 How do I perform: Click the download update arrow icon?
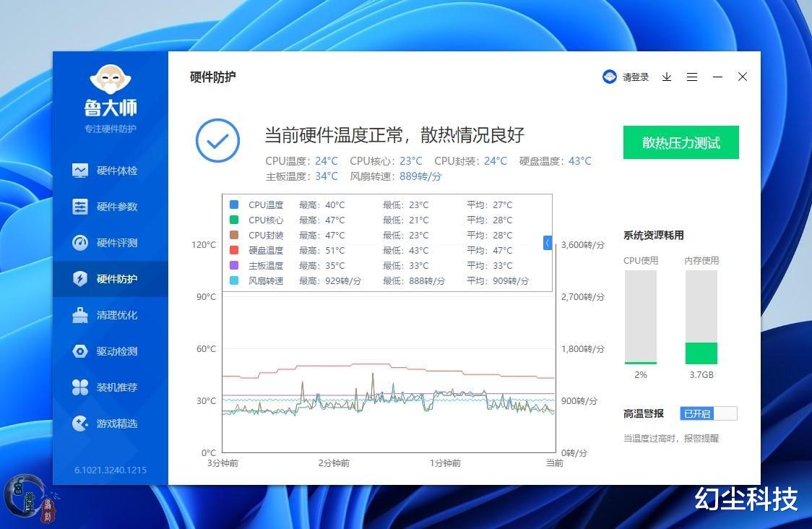coord(667,77)
